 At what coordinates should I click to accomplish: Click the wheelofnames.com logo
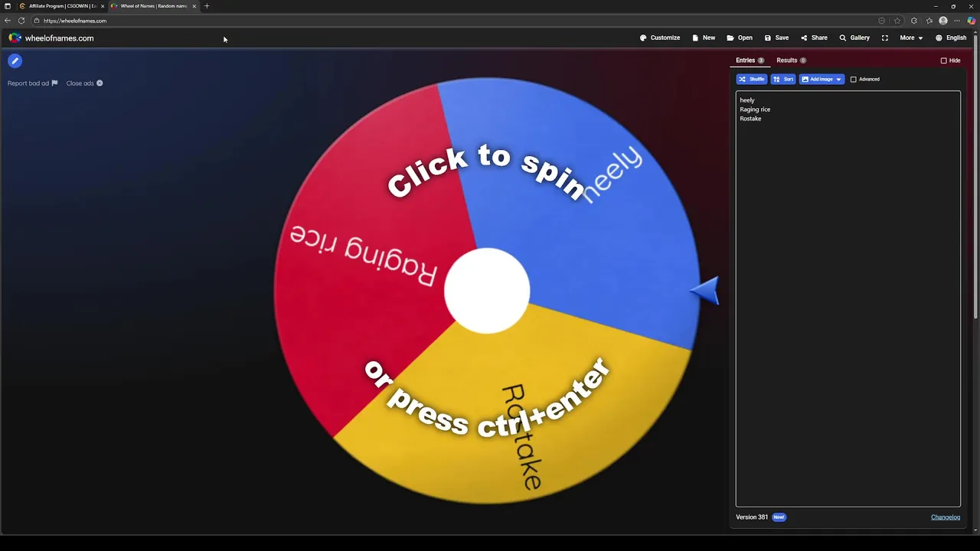tap(51, 38)
